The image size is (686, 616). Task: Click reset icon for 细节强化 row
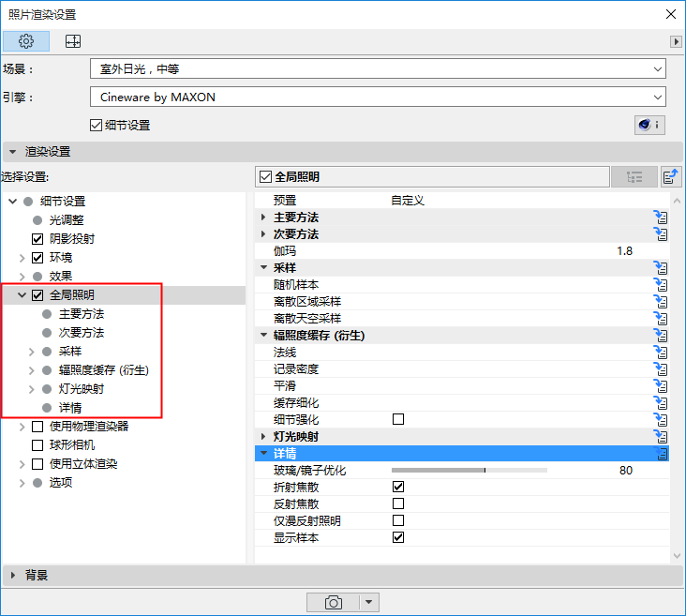point(661,419)
